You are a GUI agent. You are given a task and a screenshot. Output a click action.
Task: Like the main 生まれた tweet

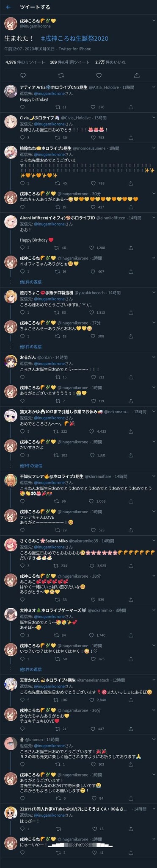(99, 75)
